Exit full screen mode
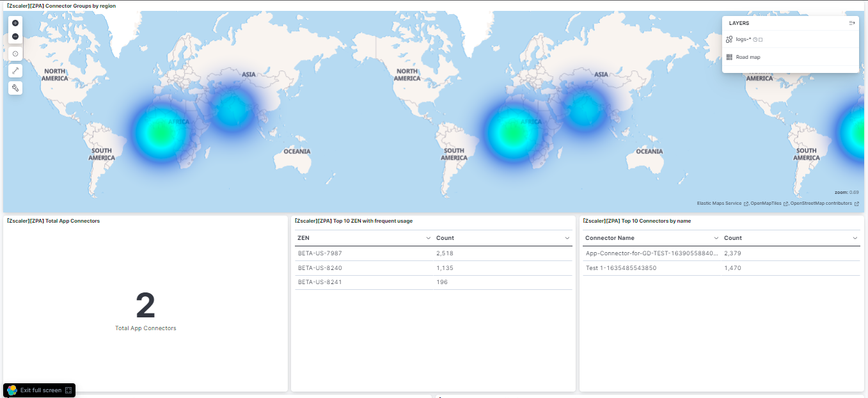The width and height of the screenshot is (868, 398). click(x=40, y=390)
